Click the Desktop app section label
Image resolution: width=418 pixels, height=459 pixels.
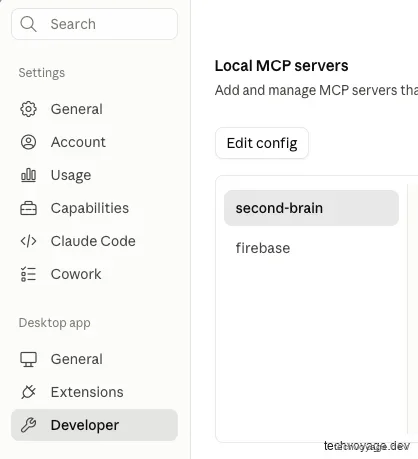[x=55, y=323]
